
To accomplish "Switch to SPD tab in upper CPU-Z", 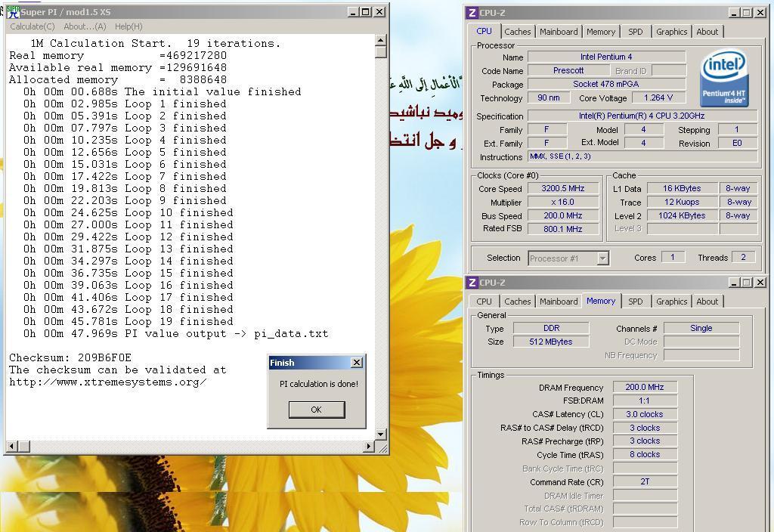I will tap(635, 32).
